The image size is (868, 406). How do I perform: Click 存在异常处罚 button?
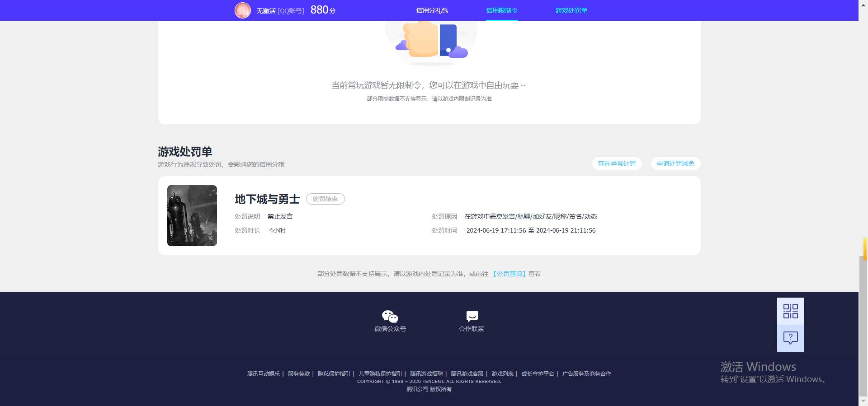pyautogui.click(x=617, y=163)
